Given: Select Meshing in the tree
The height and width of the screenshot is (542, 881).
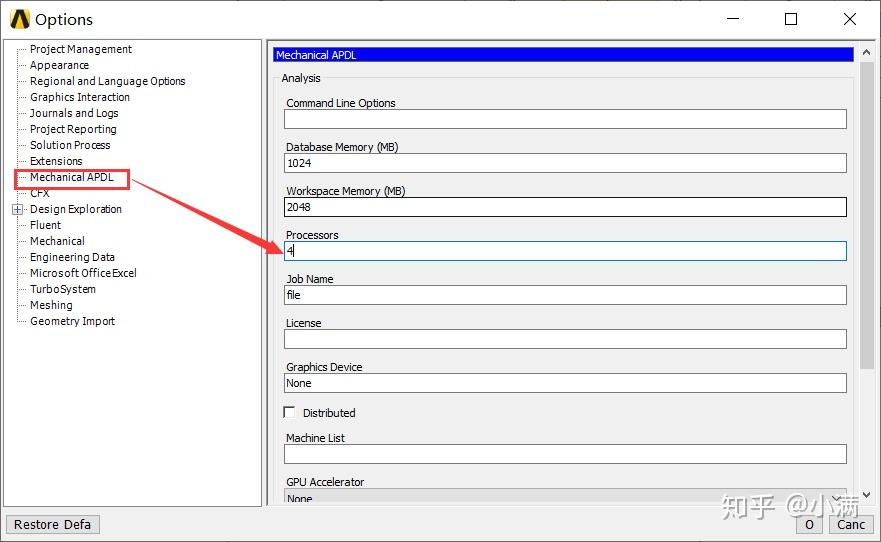Looking at the screenshot, I should click(51, 305).
